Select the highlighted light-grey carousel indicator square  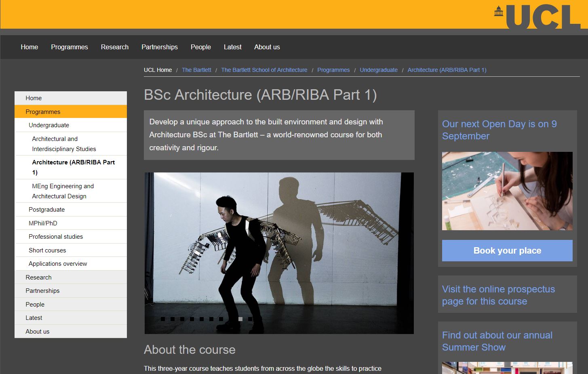point(240,319)
